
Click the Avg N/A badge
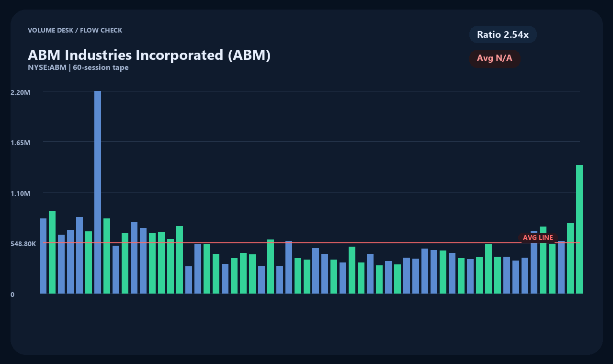click(495, 58)
